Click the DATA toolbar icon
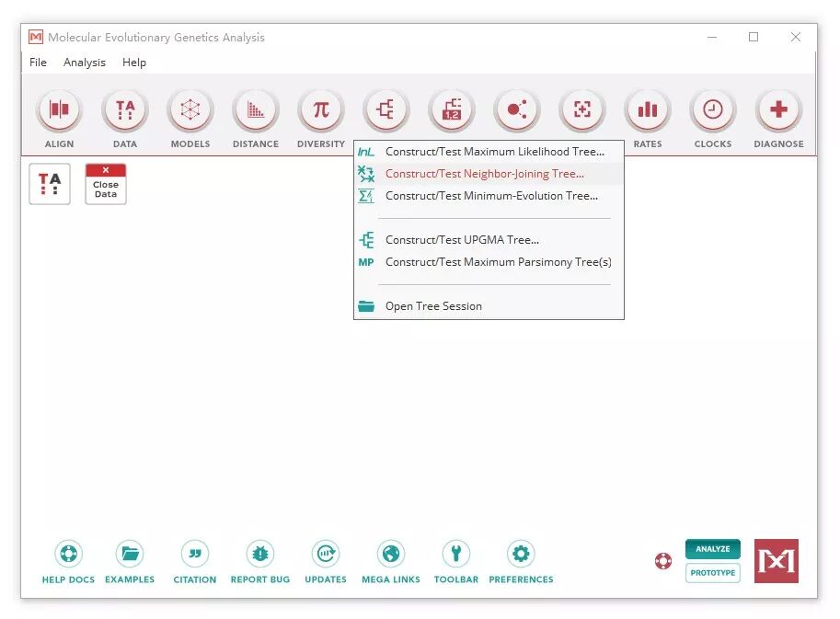840x619 pixels. (125, 109)
